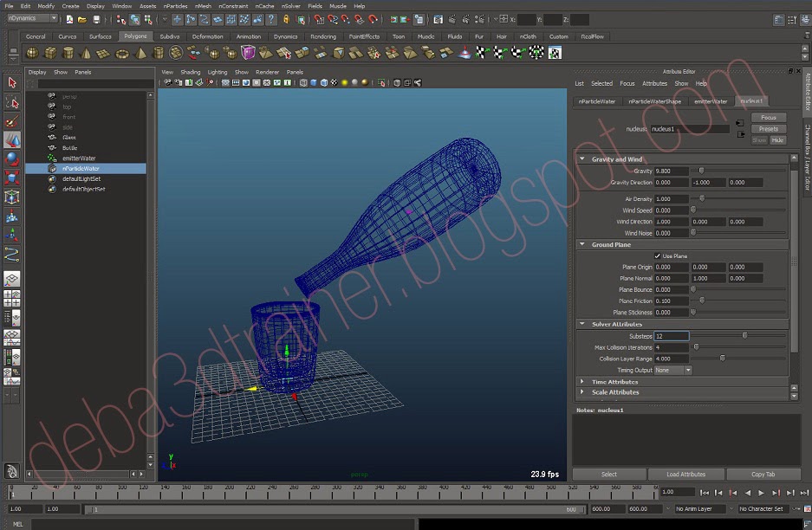
Task: Click the polygon torus icon on the shelf
Action: [x=120, y=55]
